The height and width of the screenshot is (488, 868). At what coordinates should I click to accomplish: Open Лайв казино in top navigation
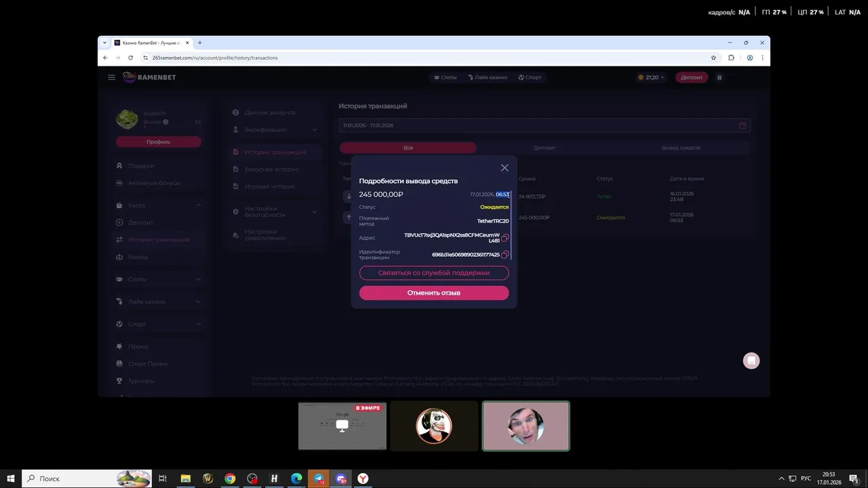coord(487,77)
